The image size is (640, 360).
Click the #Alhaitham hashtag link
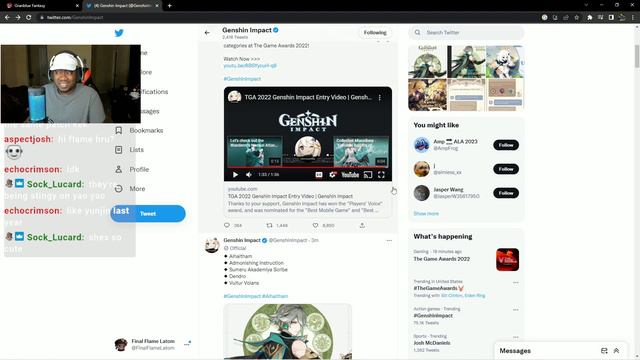275,296
